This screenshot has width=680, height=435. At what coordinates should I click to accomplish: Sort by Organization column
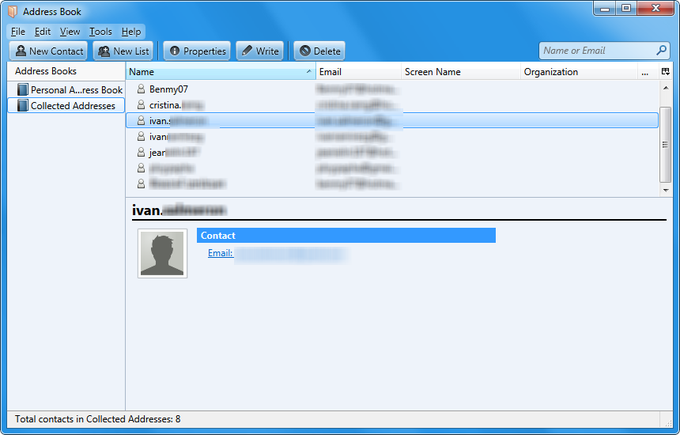pos(579,72)
